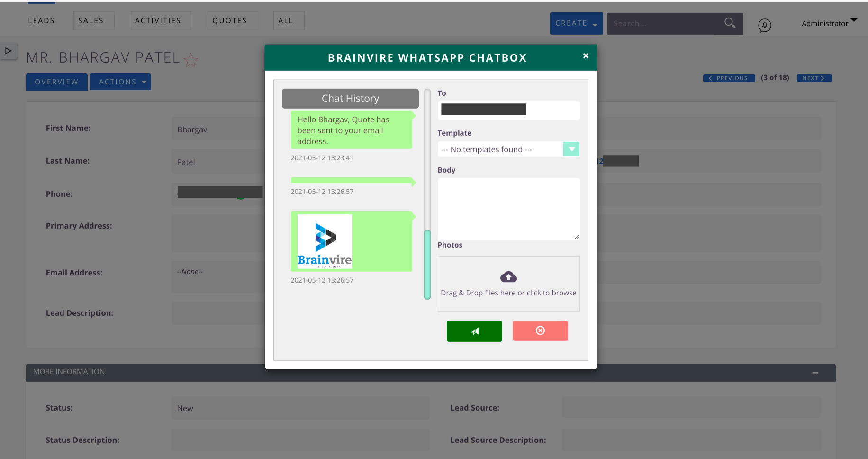Click the 'Hello Bhargav, Quote has been sent' message
Image resolution: width=868 pixels, height=459 pixels.
351,130
